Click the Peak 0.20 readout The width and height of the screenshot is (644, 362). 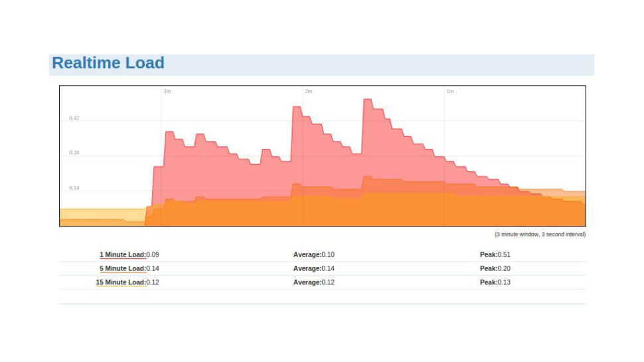click(495, 269)
